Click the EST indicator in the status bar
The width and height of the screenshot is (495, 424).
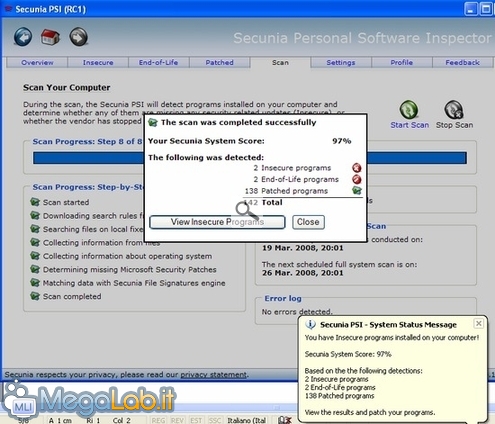196,420
